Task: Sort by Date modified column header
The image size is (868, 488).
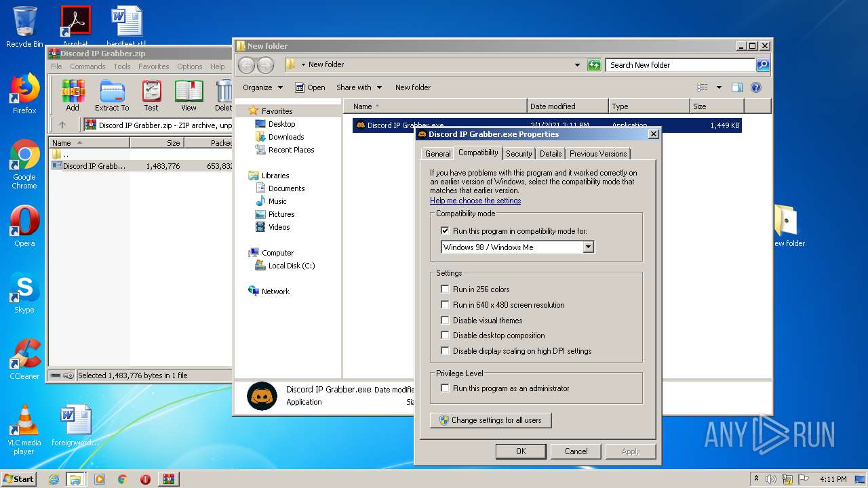Action: [568, 106]
